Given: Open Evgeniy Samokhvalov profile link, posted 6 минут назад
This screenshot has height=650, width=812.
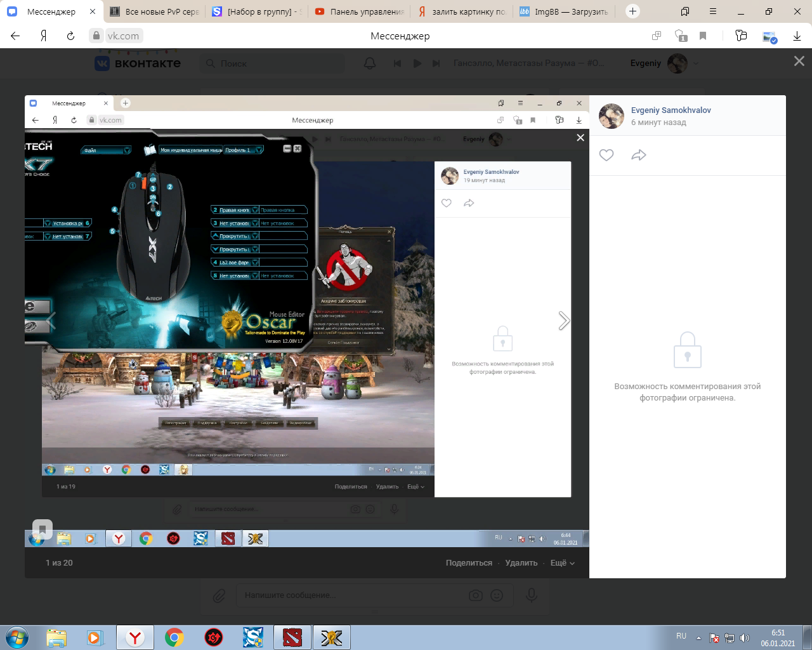Looking at the screenshot, I should 671,110.
